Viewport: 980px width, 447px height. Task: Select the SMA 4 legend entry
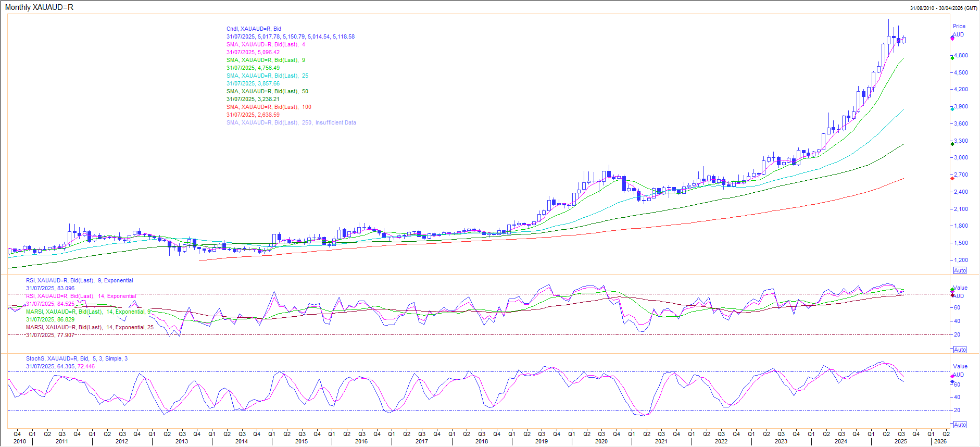tap(266, 45)
